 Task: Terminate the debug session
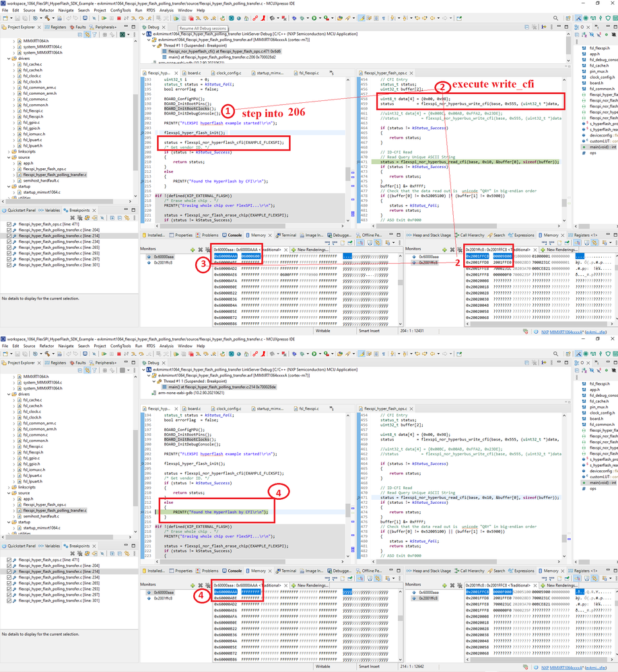119,17
